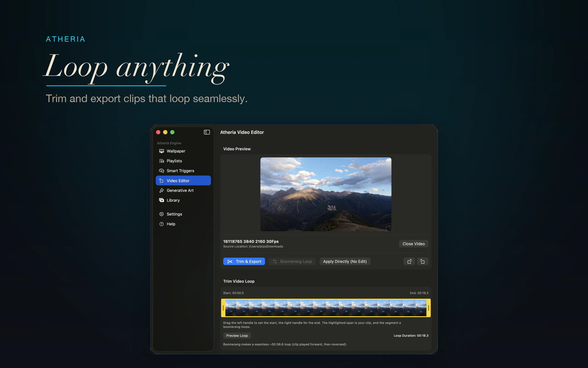Click the 'Start: 00:00.0' label
Viewport: 588px width, 368px height.
(x=234, y=293)
